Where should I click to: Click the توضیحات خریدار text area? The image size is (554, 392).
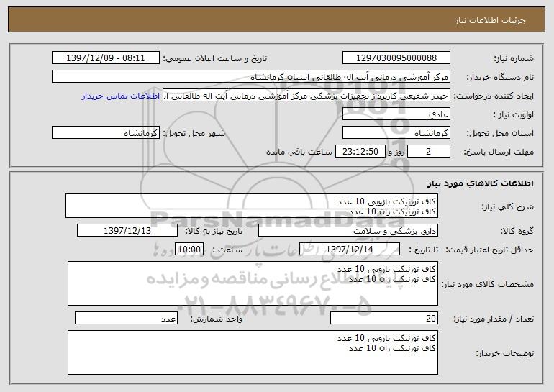[x=253, y=352]
